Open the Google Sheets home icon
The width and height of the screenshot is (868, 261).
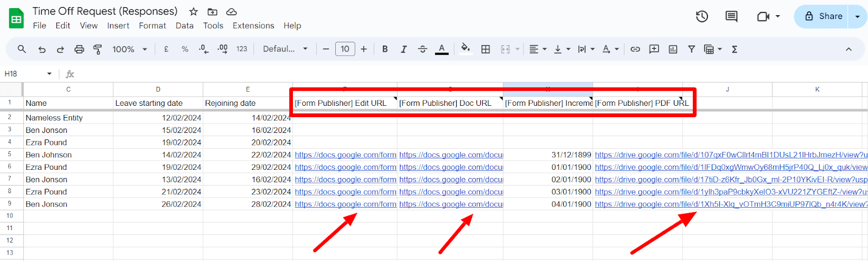coord(16,19)
